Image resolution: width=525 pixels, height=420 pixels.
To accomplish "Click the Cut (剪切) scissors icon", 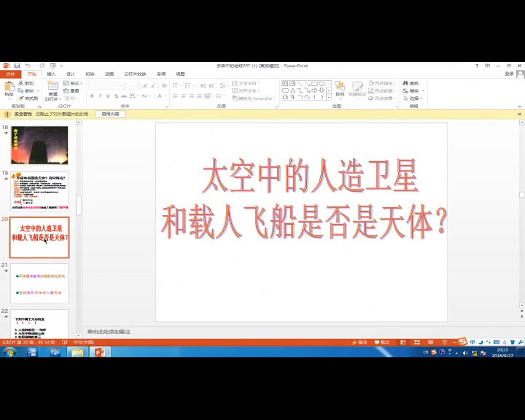I will coord(21,83).
